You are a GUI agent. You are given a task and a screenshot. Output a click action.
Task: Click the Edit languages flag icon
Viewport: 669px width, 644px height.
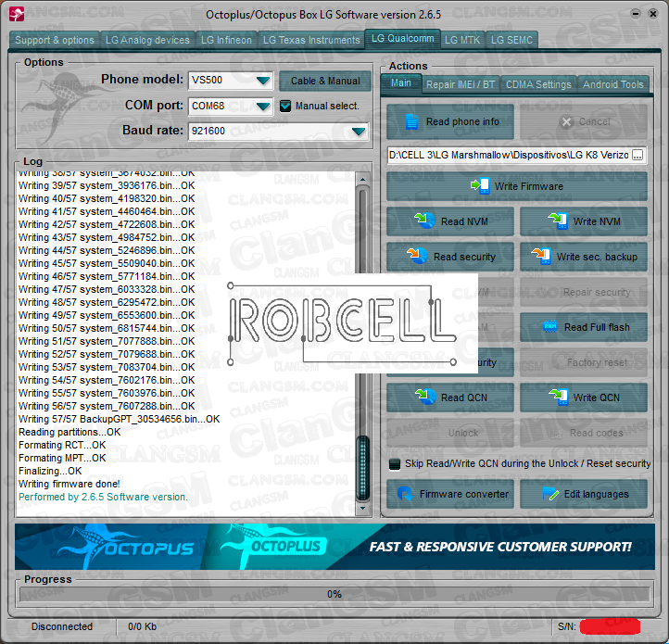point(550,494)
